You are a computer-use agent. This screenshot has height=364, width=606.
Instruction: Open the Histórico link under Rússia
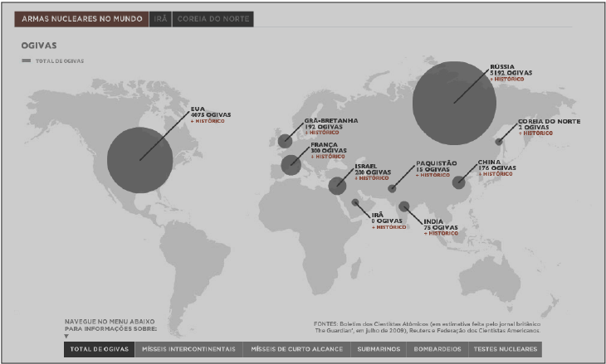508,80
